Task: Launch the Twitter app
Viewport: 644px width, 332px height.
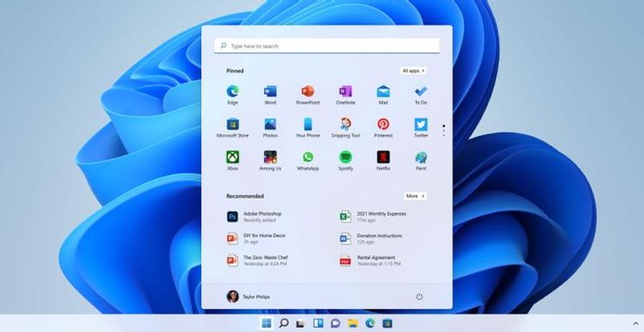Action: tap(420, 128)
